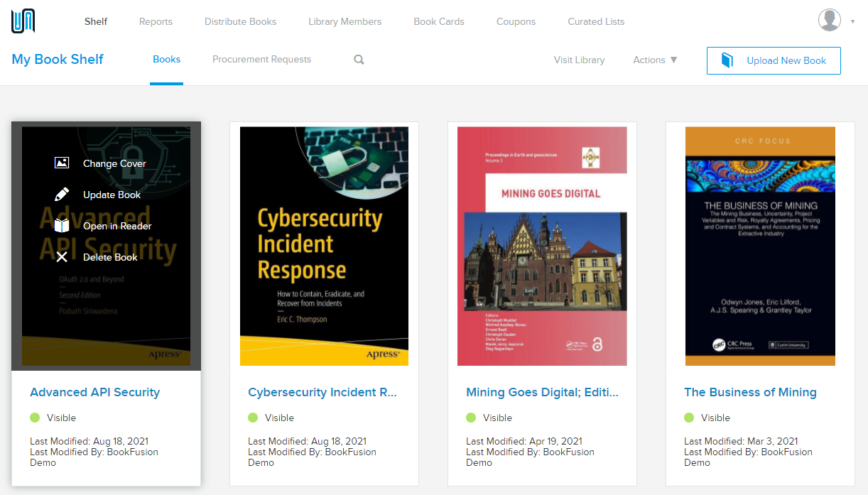Open the Book Cards section
Image resolution: width=868 pixels, height=495 pixels.
[x=439, y=21]
